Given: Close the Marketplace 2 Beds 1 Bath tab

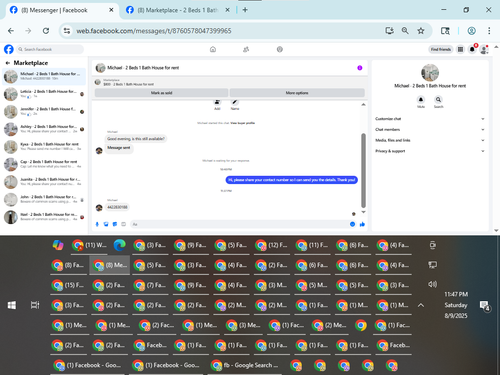Looking at the screenshot, I should tap(227, 10).
